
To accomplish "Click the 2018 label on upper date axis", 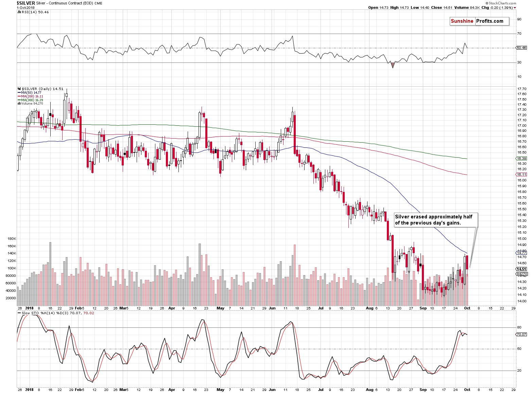I will click(x=30, y=308).
